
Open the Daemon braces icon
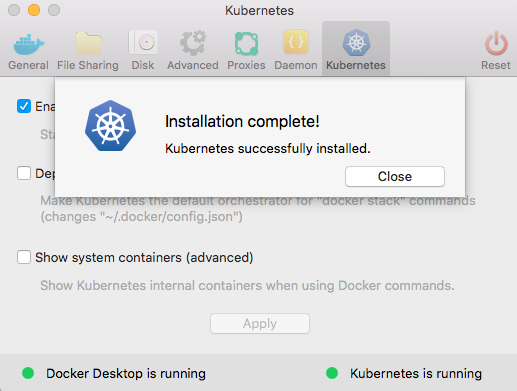click(296, 42)
